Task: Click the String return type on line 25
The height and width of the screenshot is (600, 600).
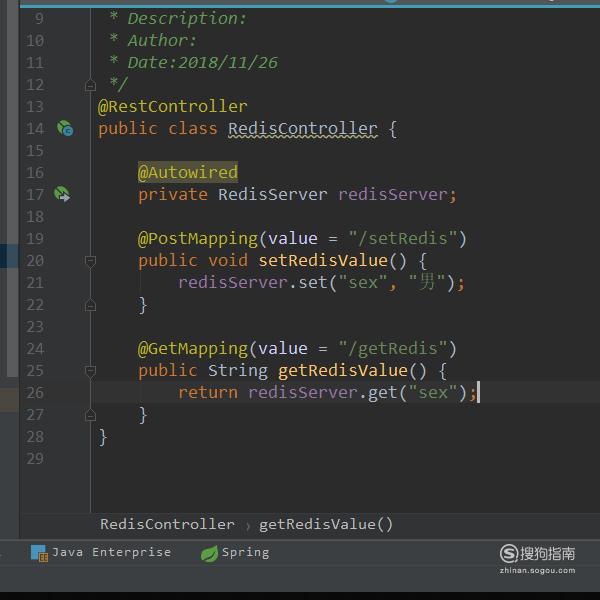Action: click(238, 371)
